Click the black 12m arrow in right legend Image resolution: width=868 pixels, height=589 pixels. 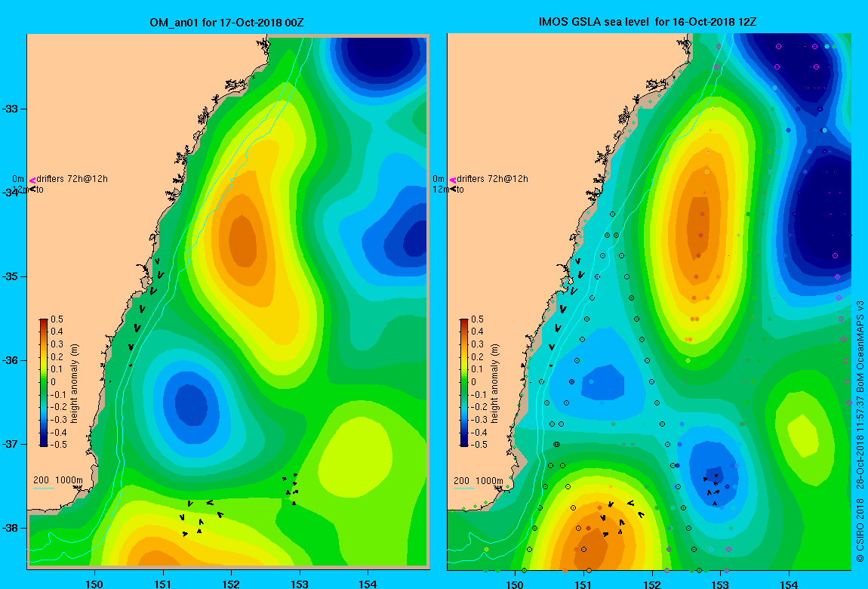[454, 190]
